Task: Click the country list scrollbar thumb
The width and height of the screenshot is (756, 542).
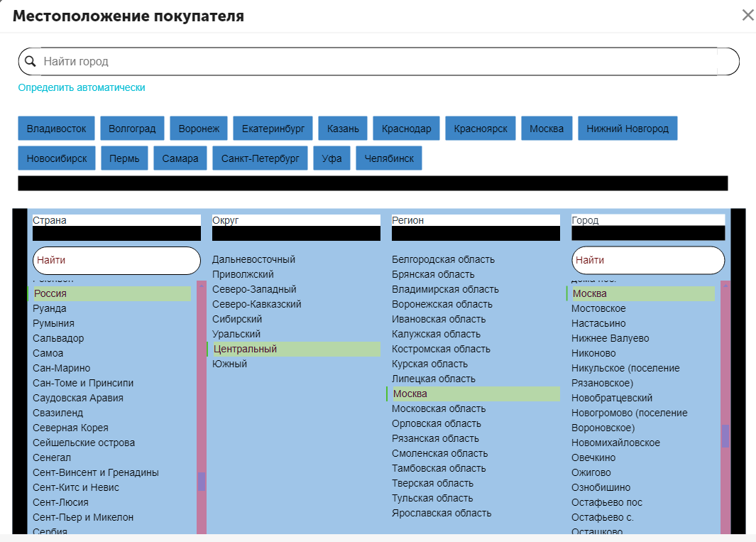Action: 202,482
